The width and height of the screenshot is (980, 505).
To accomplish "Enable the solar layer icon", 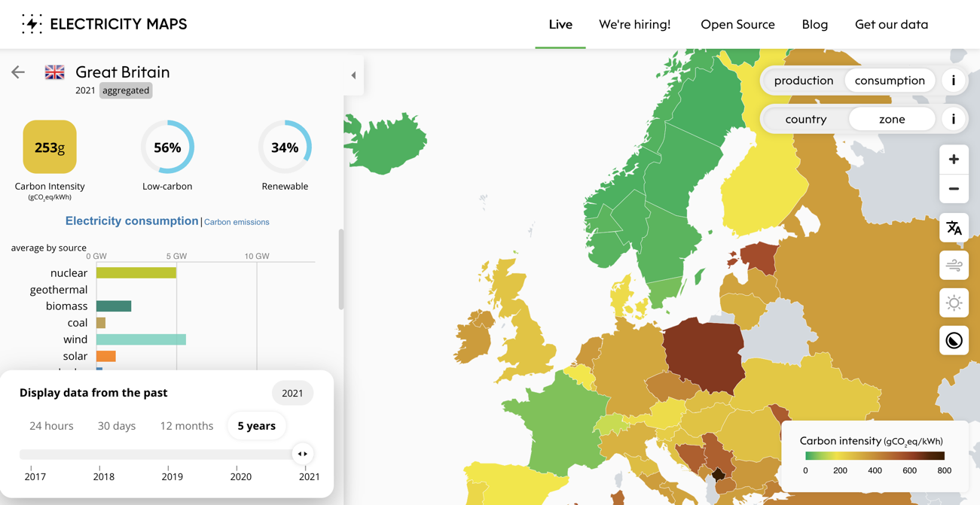I will click(954, 303).
